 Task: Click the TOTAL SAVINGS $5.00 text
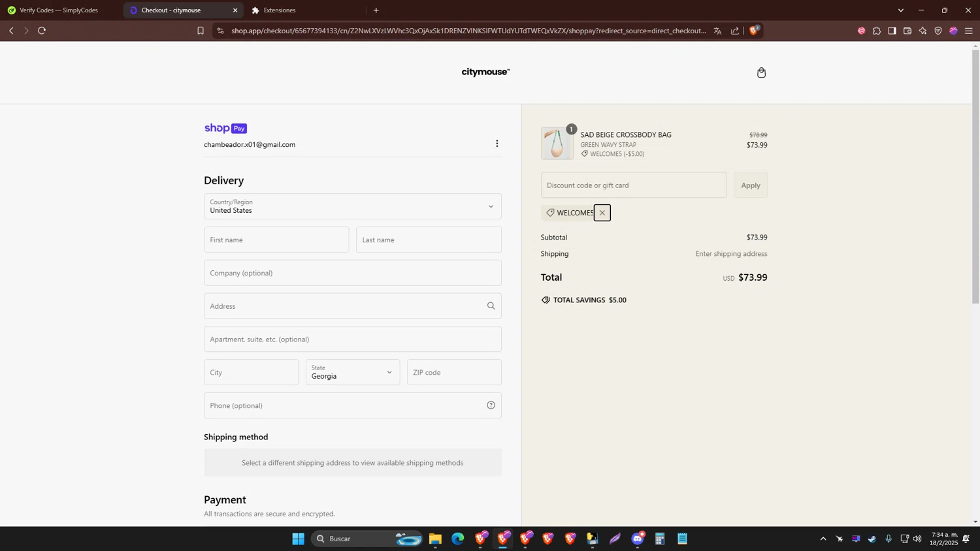pyautogui.click(x=590, y=300)
